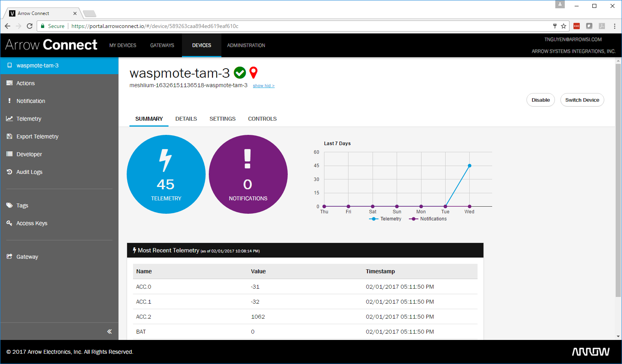Open Chrome three-dot menu

(615, 26)
